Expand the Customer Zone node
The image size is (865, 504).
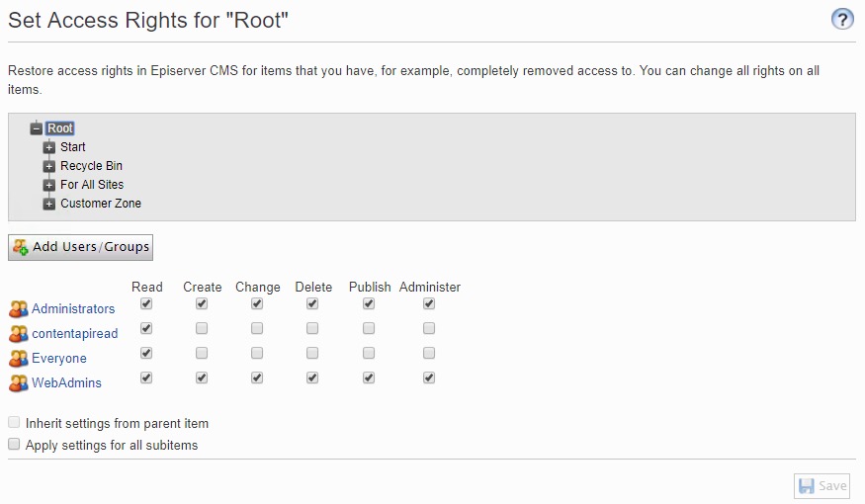49,204
